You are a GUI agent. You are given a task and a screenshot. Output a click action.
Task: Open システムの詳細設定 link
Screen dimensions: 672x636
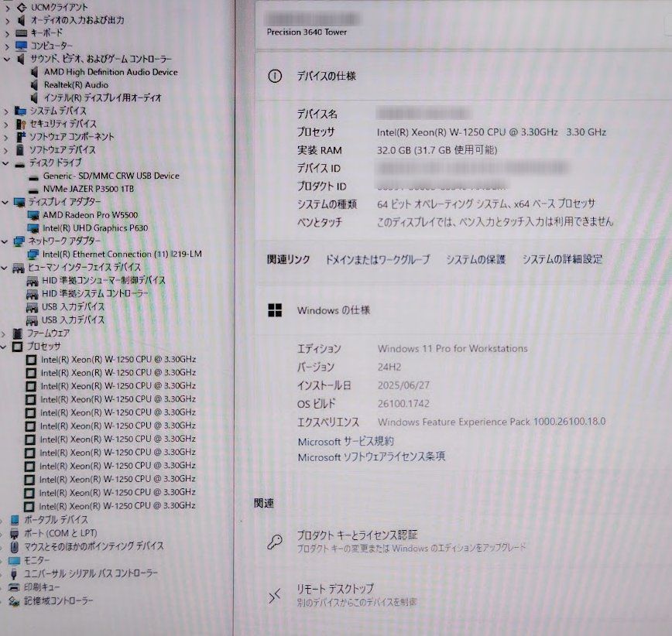[562, 259]
